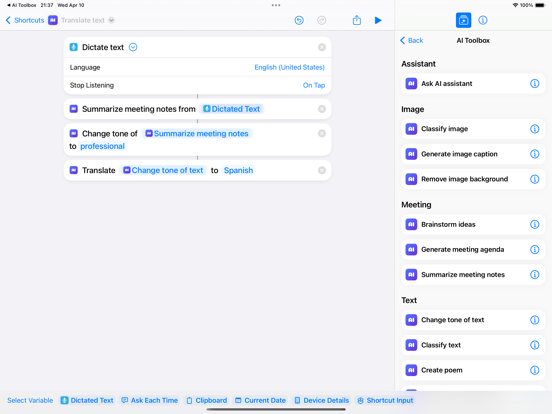Change language English (United States)
Image resolution: width=552 pixels, height=414 pixels.
[289, 67]
